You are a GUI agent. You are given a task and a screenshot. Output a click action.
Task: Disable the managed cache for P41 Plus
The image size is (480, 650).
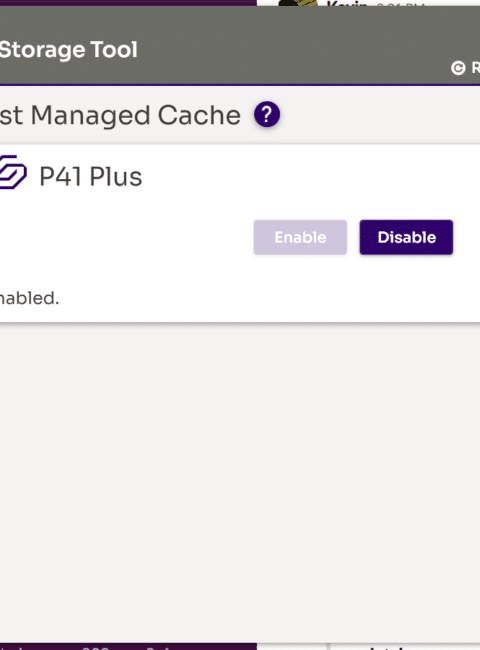point(406,237)
